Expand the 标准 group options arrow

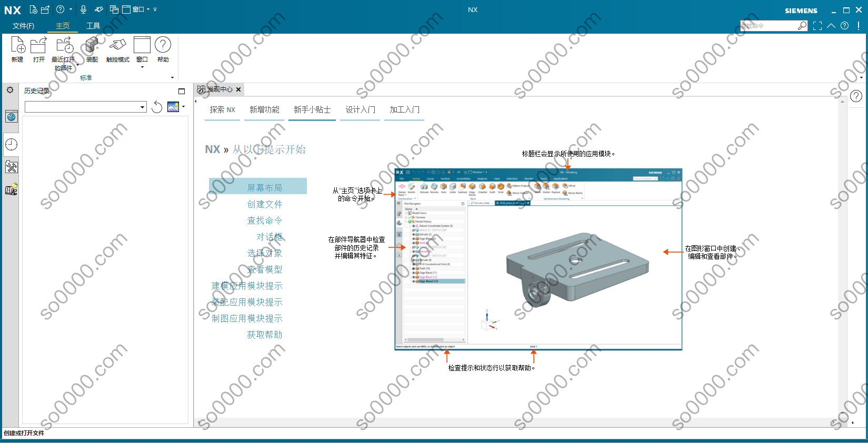(x=172, y=78)
